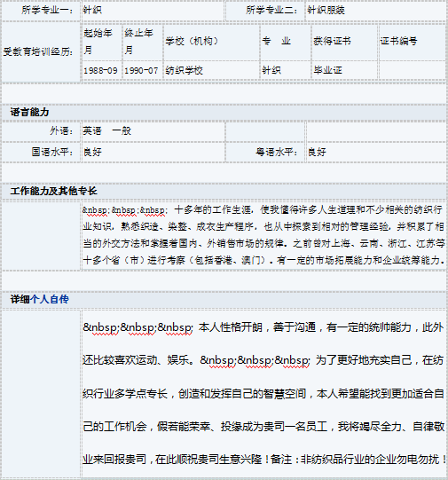Click the 毕业证 certificate cell

click(344, 70)
